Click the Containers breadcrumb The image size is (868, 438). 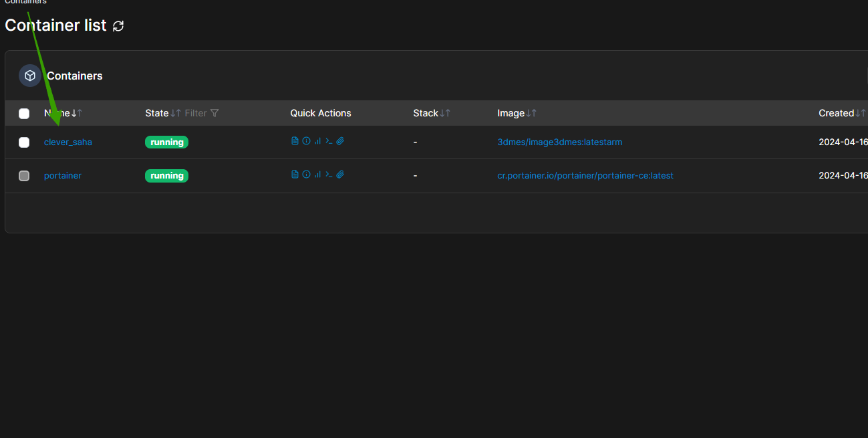point(25,2)
